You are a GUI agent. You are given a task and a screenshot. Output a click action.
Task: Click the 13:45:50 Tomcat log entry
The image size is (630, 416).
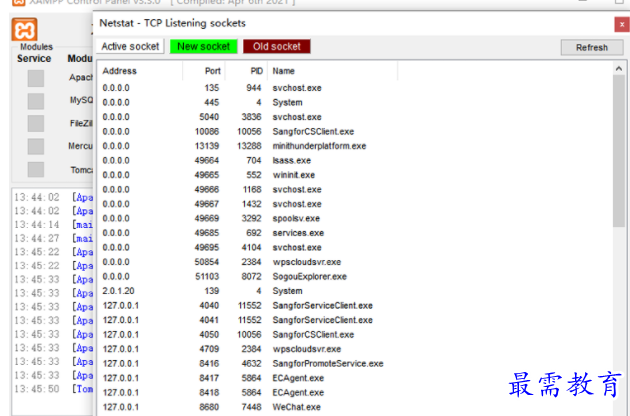pyautogui.click(x=53, y=389)
